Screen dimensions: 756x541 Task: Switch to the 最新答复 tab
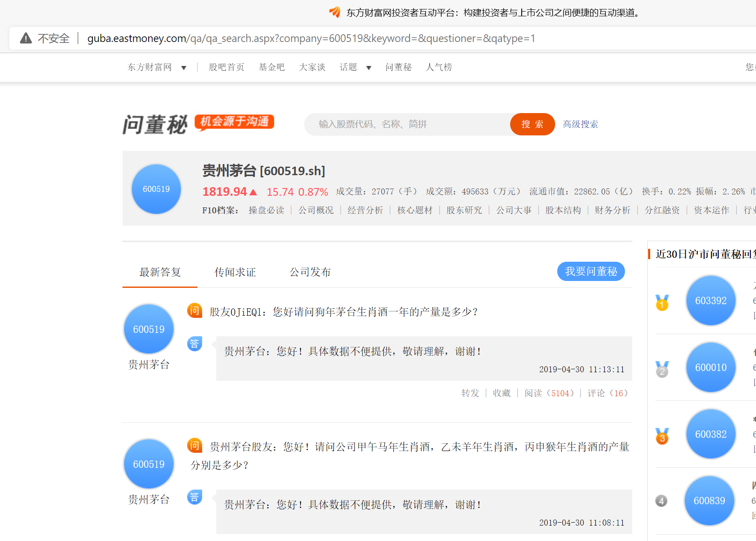[x=160, y=272]
